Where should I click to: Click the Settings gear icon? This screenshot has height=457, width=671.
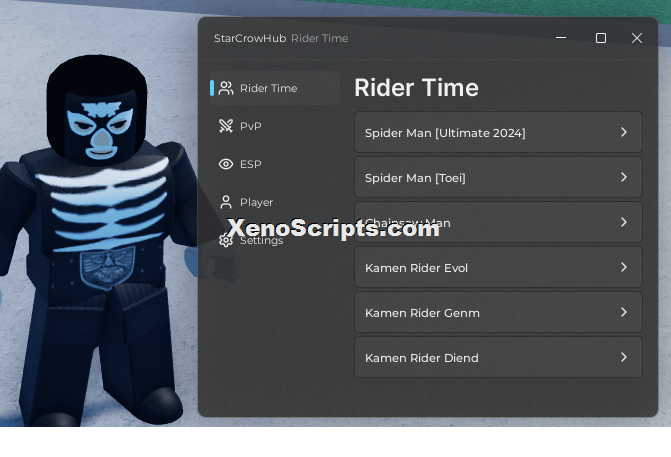226,240
